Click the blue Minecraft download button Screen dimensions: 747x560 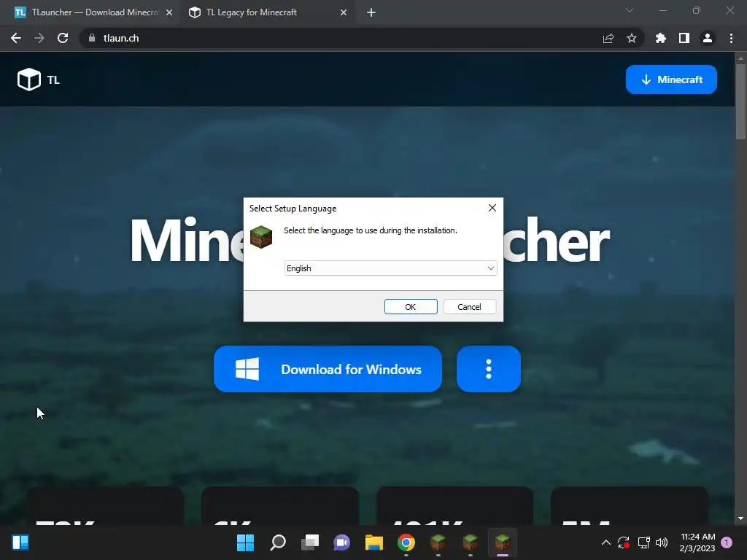pyautogui.click(x=671, y=79)
